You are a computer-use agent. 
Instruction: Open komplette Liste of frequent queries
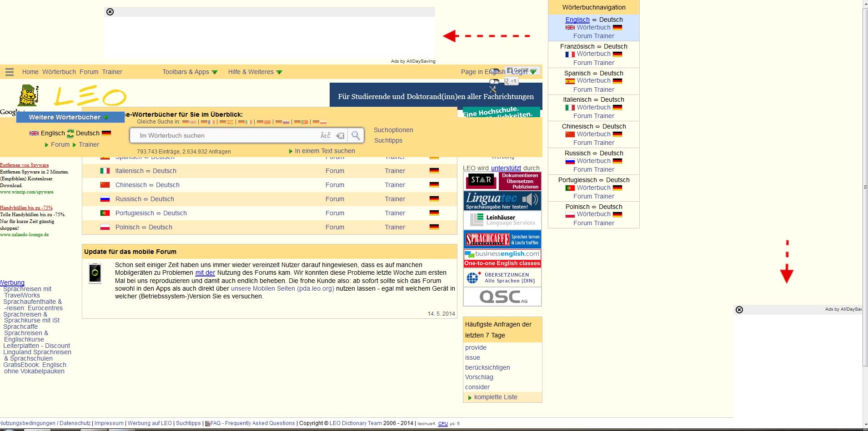click(496, 397)
